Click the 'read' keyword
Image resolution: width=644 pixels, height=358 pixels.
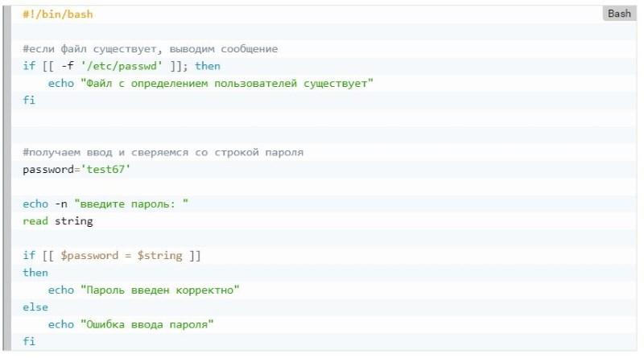click(x=35, y=221)
